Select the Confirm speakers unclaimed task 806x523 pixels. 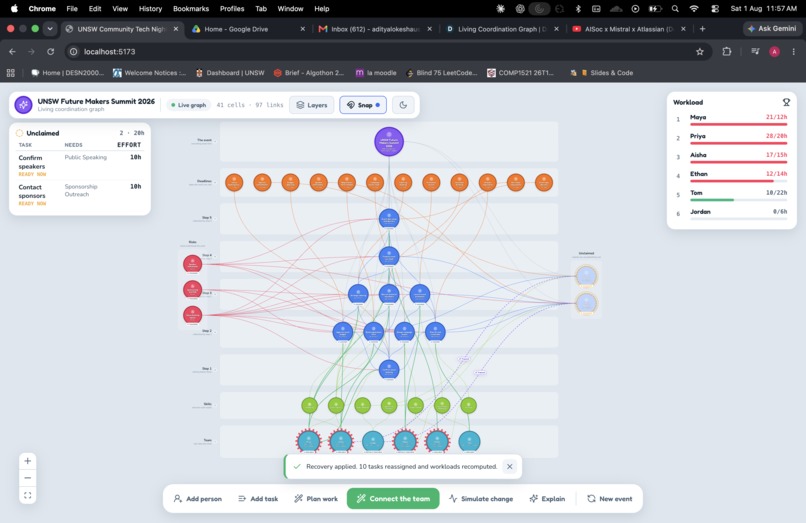point(80,165)
